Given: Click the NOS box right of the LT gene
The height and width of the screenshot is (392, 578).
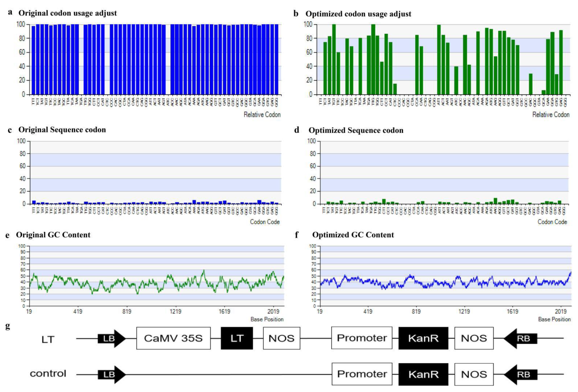Looking at the screenshot, I should (x=282, y=338).
